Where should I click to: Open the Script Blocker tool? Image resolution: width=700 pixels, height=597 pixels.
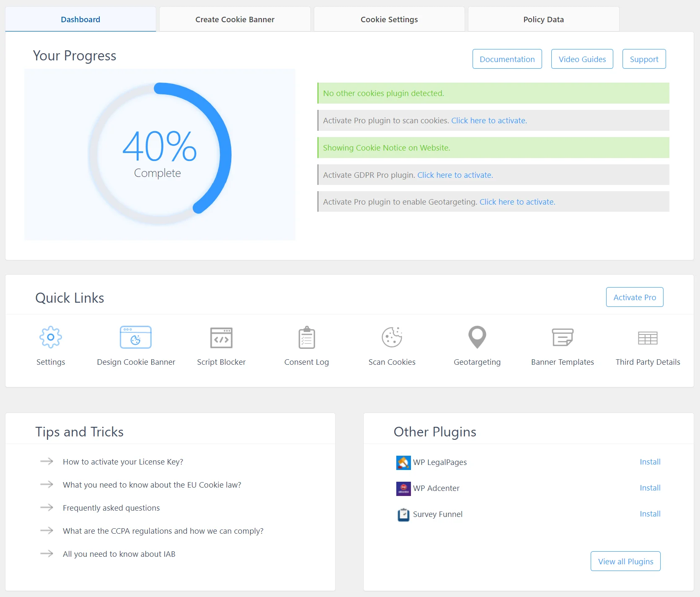221,337
